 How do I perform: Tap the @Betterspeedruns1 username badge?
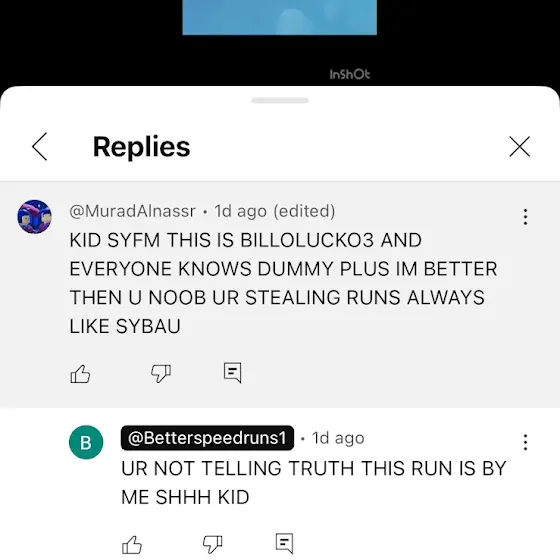click(x=207, y=438)
